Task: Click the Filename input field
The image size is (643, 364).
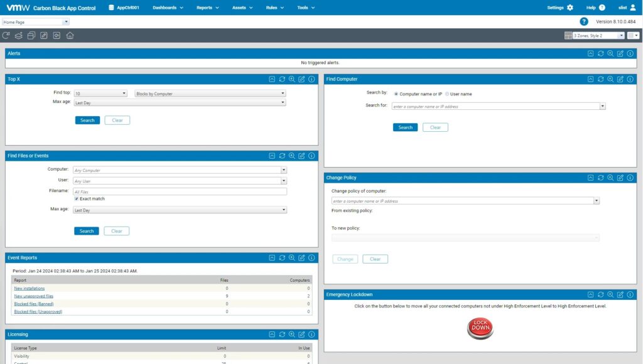Action: pos(180,191)
